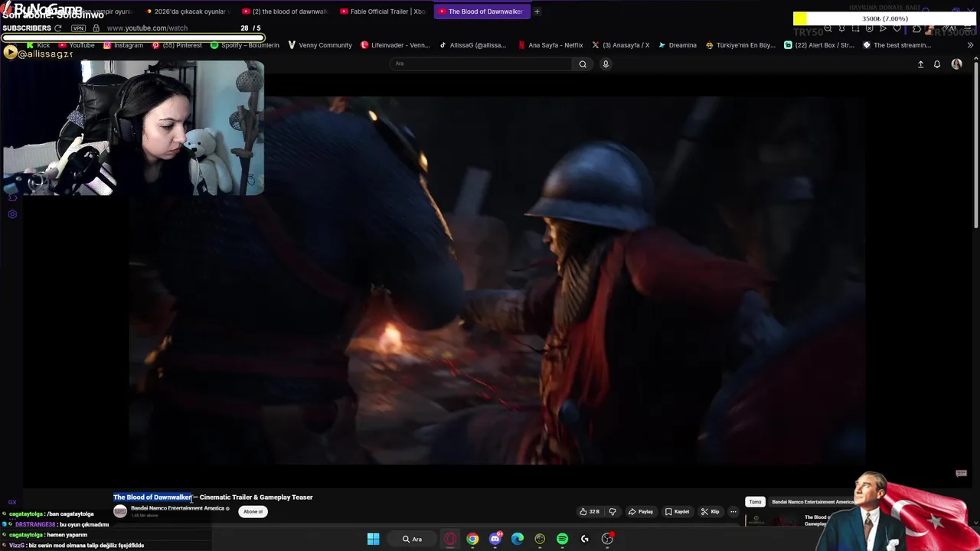Open Spotify from taskbar
Viewport: 980px width, 551px height.
(x=563, y=539)
